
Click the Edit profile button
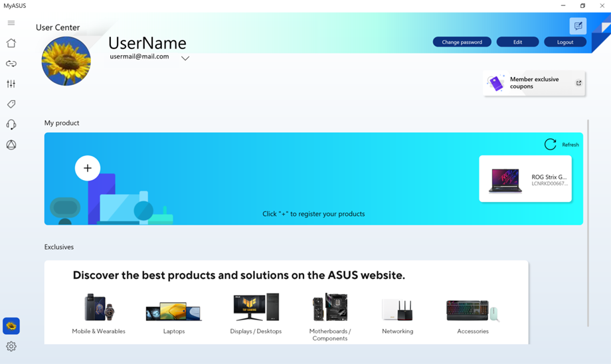coord(517,42)
